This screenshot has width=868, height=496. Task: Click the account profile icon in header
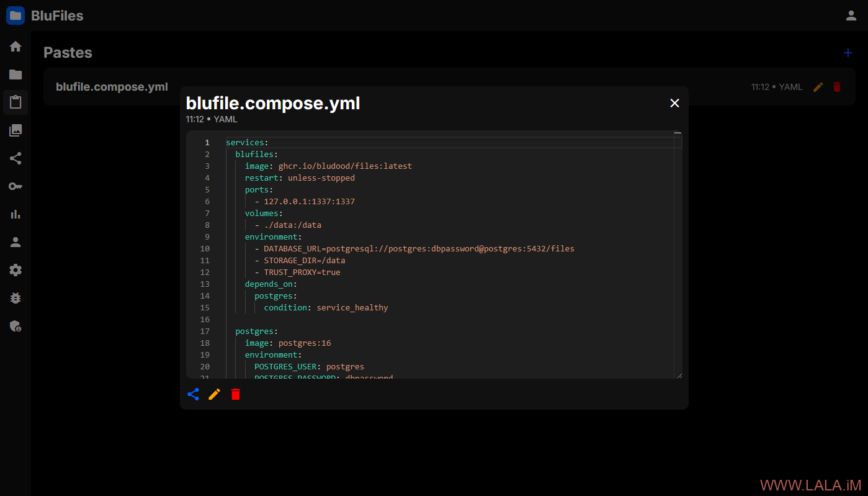851,16
